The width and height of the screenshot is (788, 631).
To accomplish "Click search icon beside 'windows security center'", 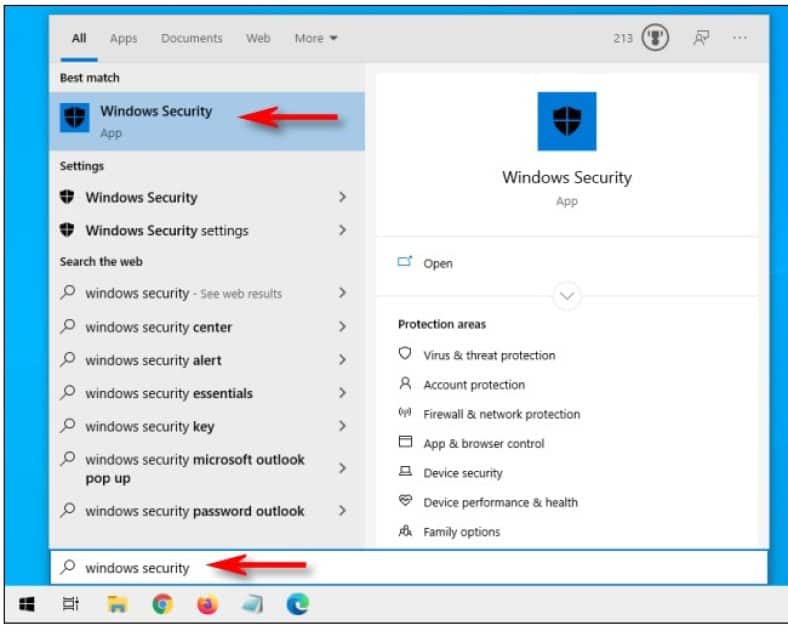I will click(68, 326).
